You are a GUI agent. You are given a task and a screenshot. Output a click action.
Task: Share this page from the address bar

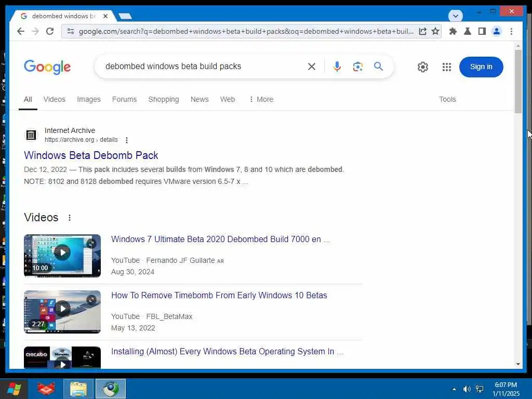(x=422, y=32)
